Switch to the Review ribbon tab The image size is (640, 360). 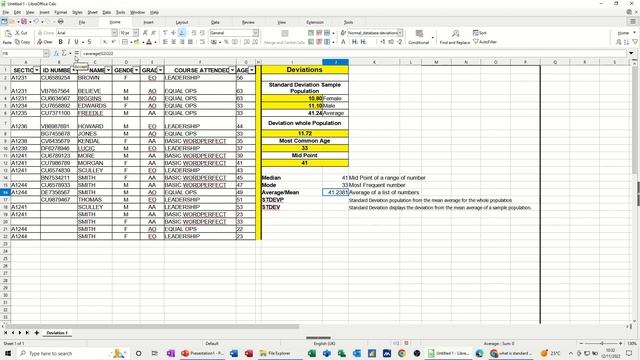(248, 22)
